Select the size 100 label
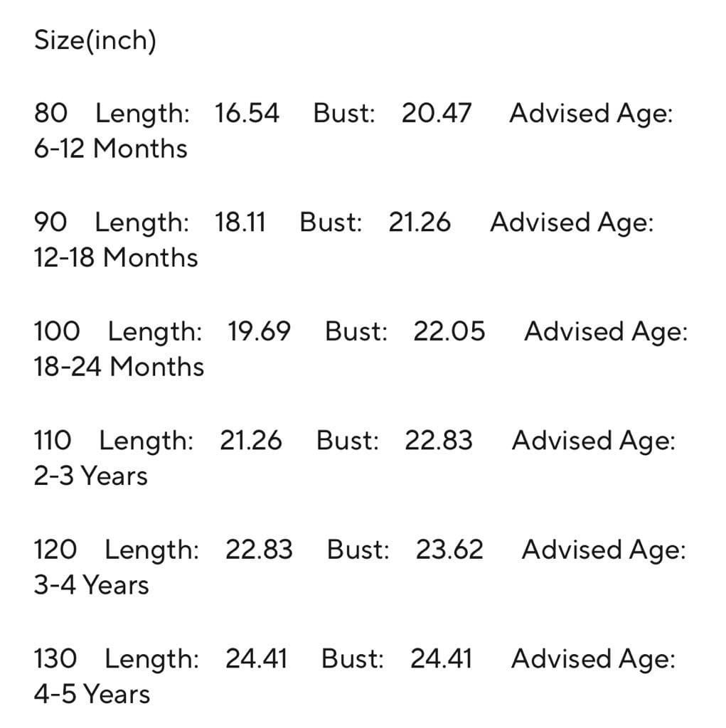Screen dimensions: 726x728 (x=57, y=331)
